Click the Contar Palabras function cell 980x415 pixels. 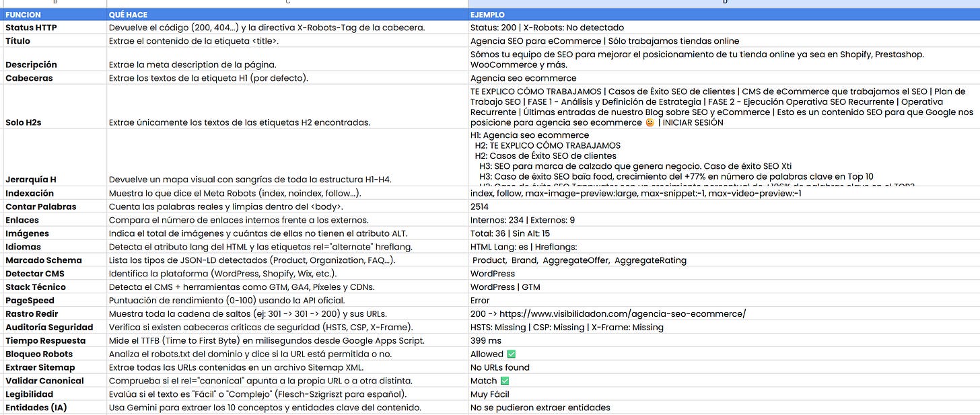tap(54, 206)
